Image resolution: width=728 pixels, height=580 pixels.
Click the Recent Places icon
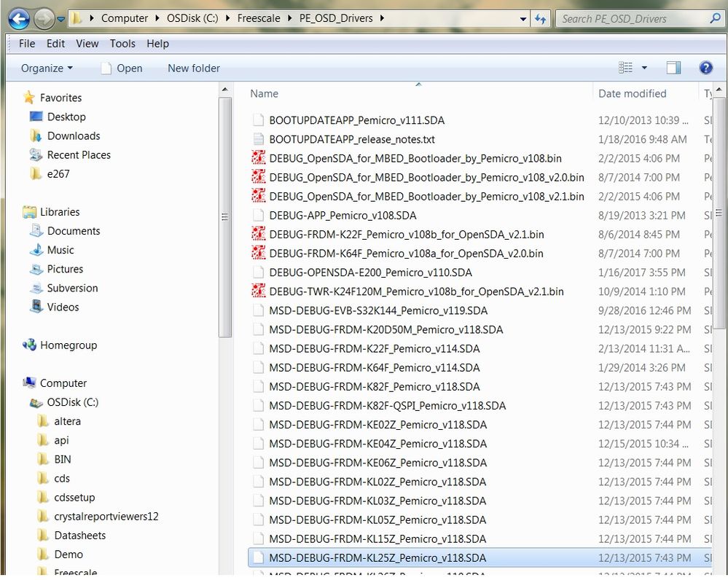(x=36, y=154)
